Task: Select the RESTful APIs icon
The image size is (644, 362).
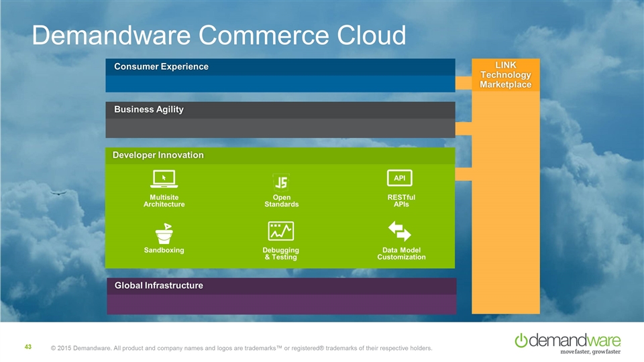Action: click(x=400, y=178)
